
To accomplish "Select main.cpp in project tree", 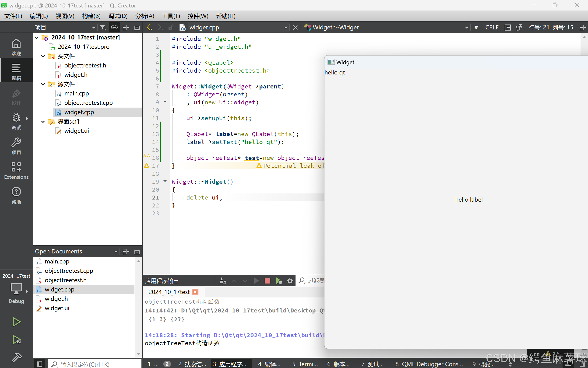I will coord(77,94).
